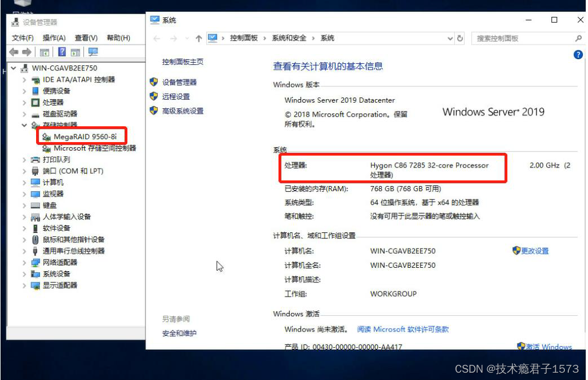Click the blue Help icon in Device Manager toolbar
The image size is (588, 380).
[62, 52]
